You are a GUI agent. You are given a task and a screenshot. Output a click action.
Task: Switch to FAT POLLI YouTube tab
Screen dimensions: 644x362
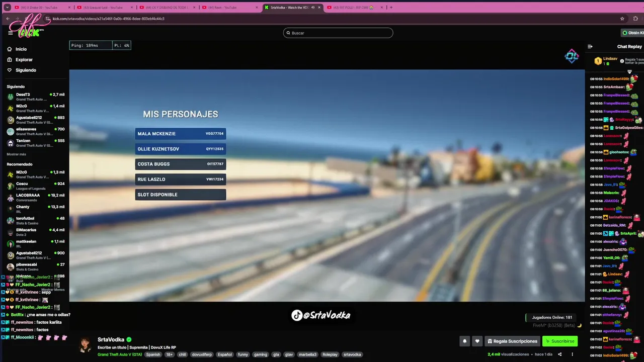coord(355,8)
